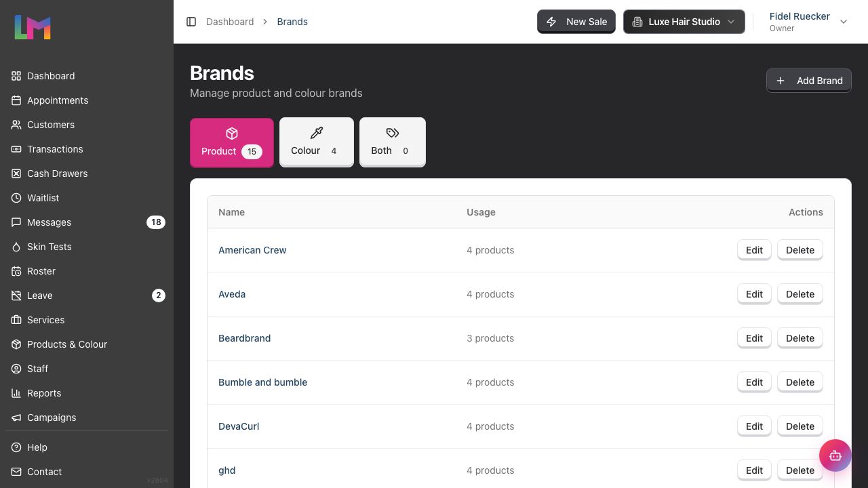This screenshot has height=488, width=868.
Task: Click the Help question mark icon
Action: [16, 447]
